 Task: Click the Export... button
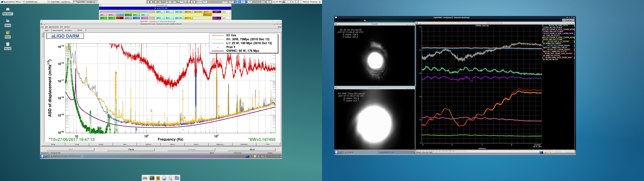tap(196, 144)
